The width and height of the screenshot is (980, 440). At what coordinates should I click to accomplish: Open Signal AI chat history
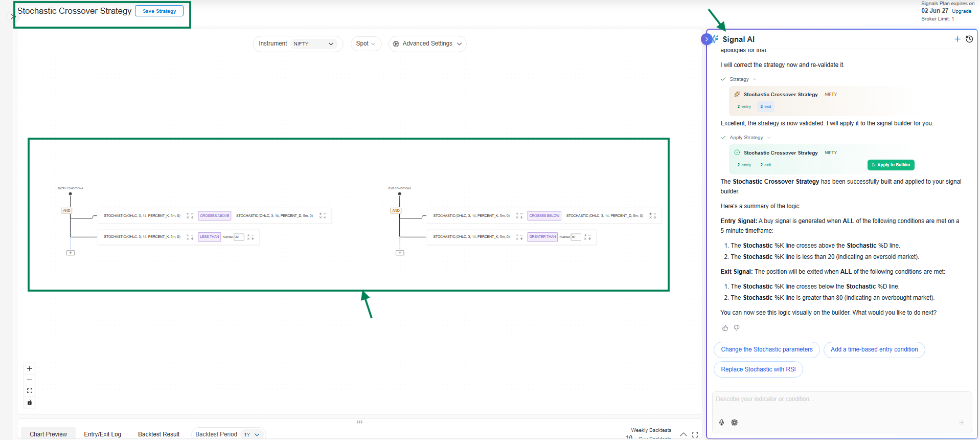click(x=969, y=39)
